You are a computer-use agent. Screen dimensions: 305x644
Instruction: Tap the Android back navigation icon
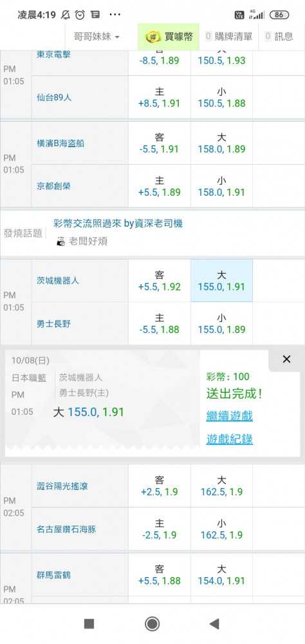tap(214, 624)
